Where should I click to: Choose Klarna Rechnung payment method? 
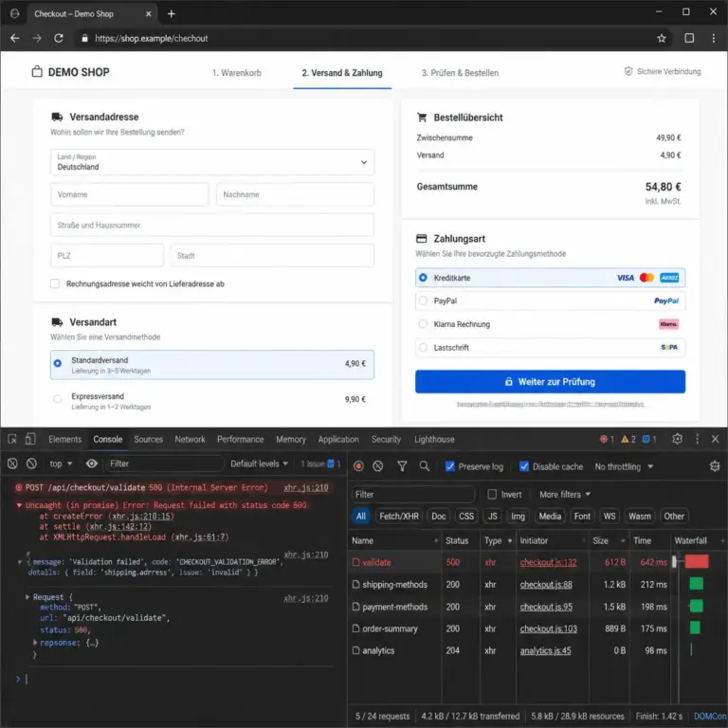click(x=550, y=324)
